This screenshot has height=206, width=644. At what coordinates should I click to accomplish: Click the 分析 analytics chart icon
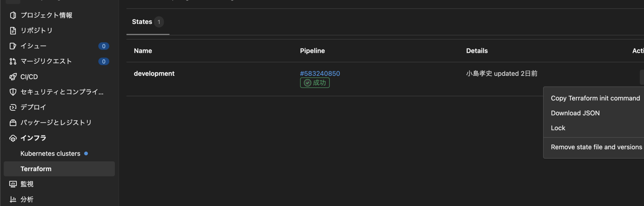click(x=13, y=199)
